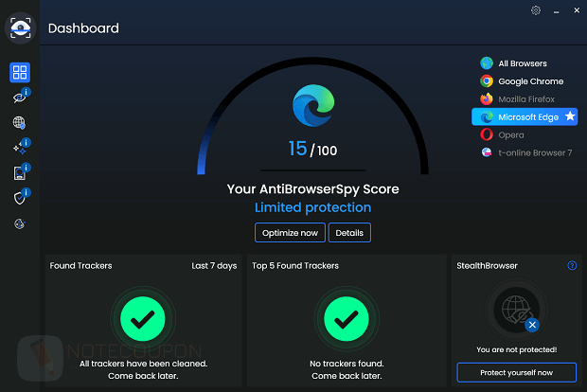
Task: Select All Browsers in browser list
Action: click(x=525, y=63)
